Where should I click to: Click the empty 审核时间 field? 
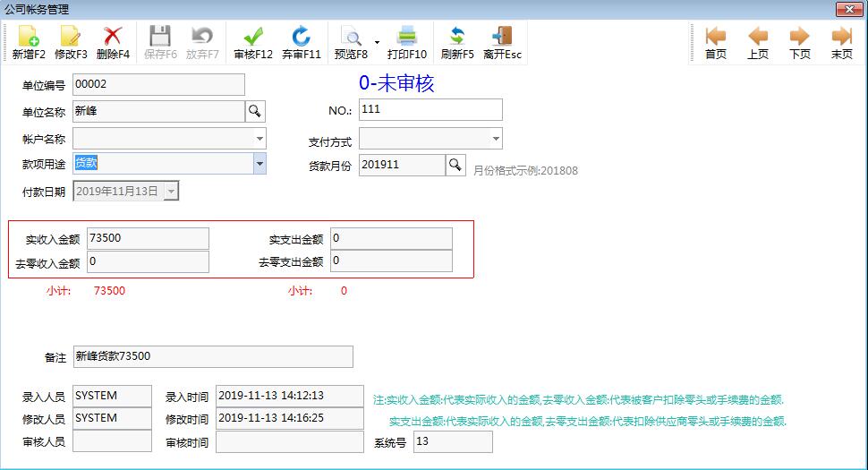click(x=290, y=442)
